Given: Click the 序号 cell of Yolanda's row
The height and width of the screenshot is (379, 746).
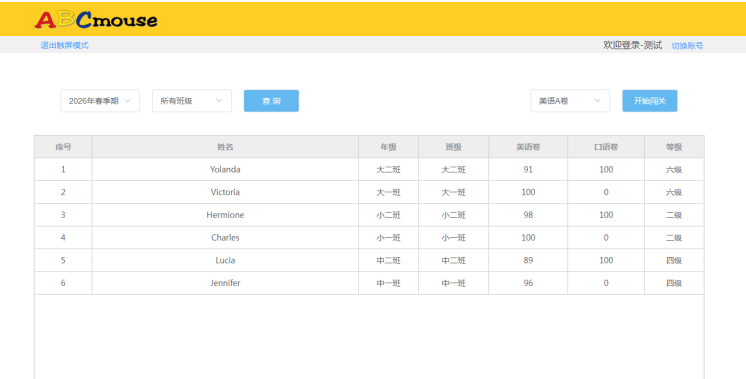Looking at the screenshot, I should point(63,169).
